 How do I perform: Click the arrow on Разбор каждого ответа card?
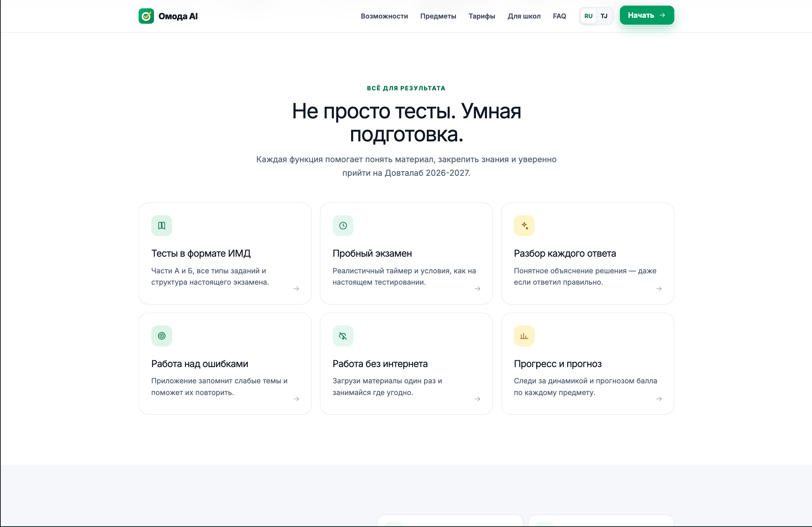point(659,288)
